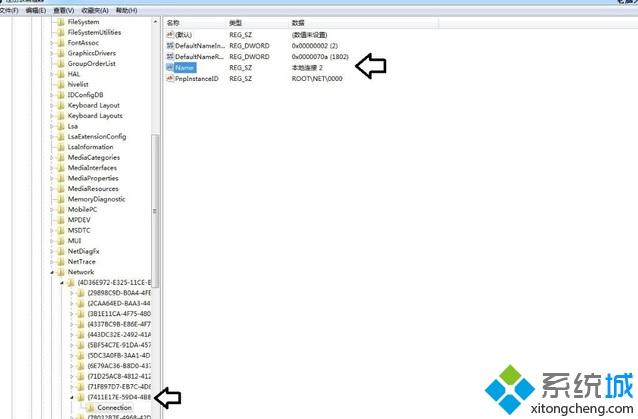Collapse the {4D36E972-E325-11CE key

[x=62, y=283]
